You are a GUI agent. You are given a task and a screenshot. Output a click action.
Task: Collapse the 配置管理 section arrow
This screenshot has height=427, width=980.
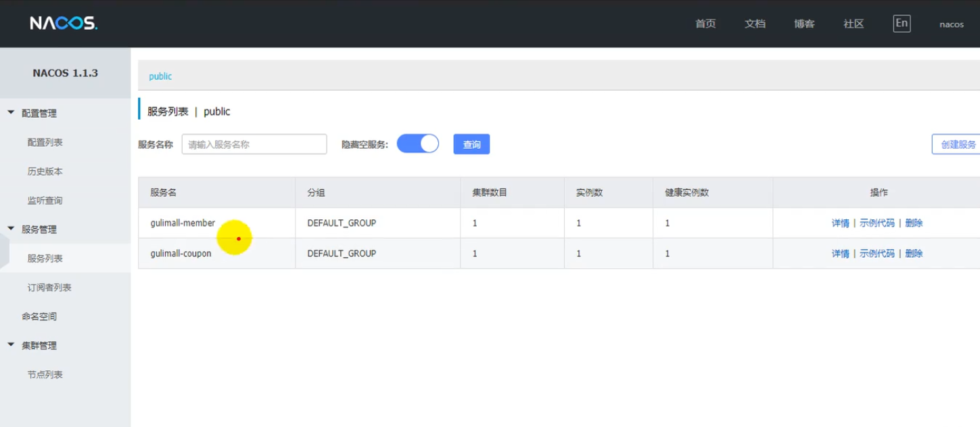(x=11, y=113)
